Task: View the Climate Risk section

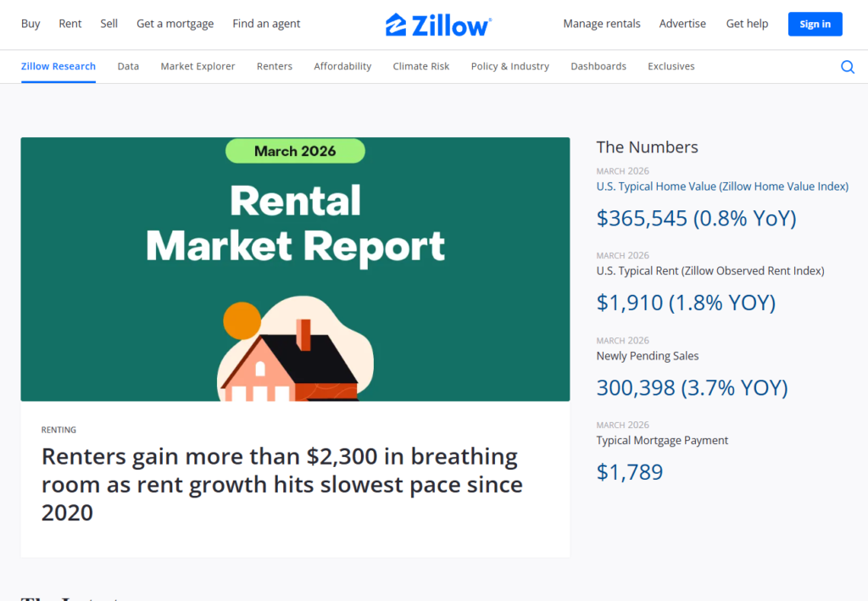Action: tap(420, 65)
